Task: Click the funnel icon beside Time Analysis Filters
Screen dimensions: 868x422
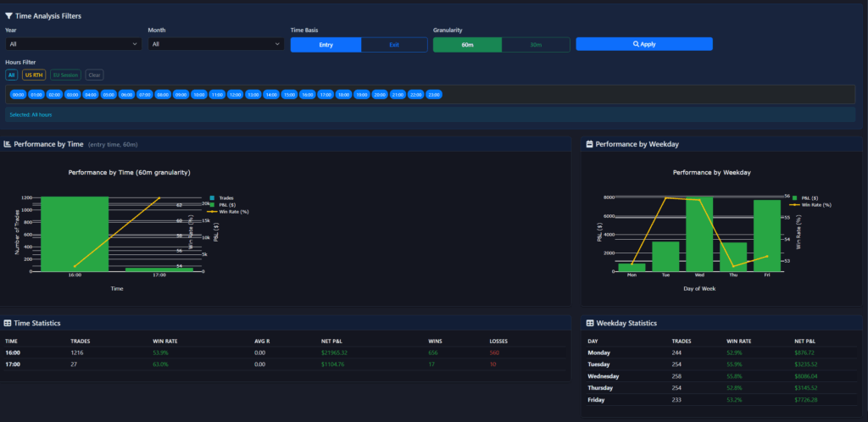Action: click(x=9, y=16)
